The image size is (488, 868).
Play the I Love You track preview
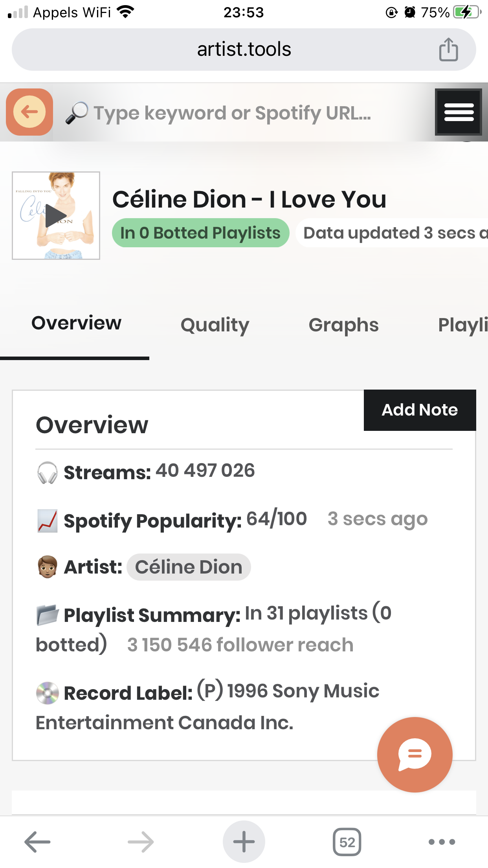[x=56, y=216]
